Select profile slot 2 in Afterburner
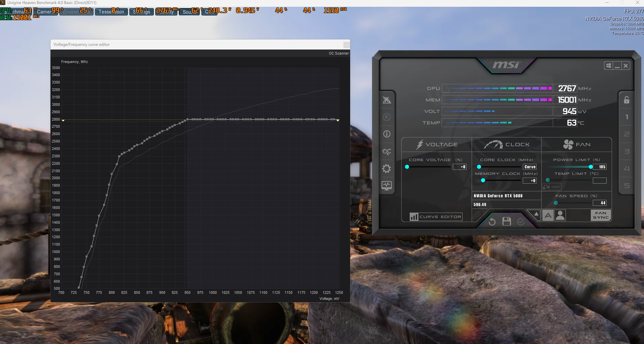The height and width of the screenshot is (344, 644). point(626,134)
